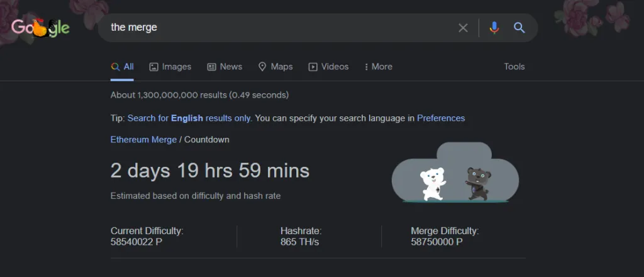Select the "About 1,300,000,000 results" text
This screenshot has width=644, height=277.
[x=169, y=95]
